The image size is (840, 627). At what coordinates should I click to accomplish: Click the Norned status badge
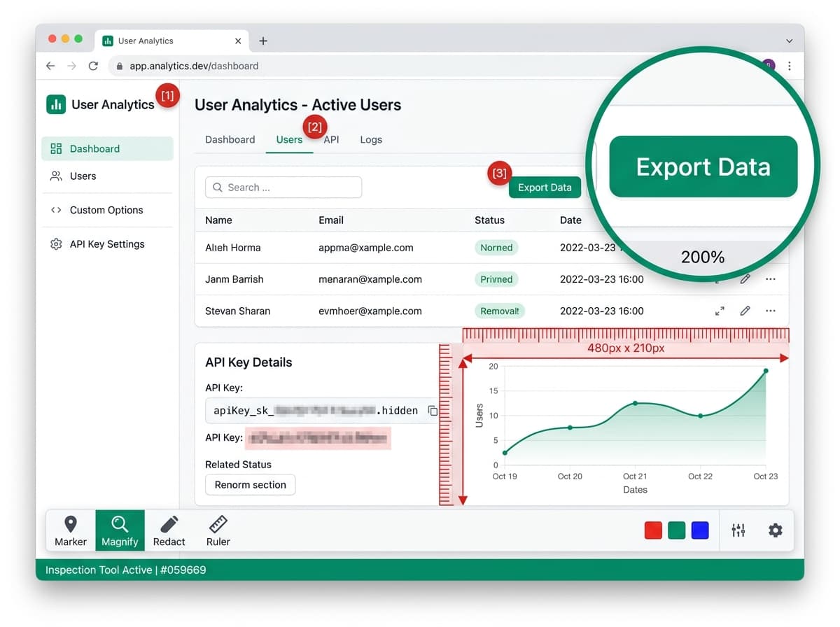pos(496,248)
